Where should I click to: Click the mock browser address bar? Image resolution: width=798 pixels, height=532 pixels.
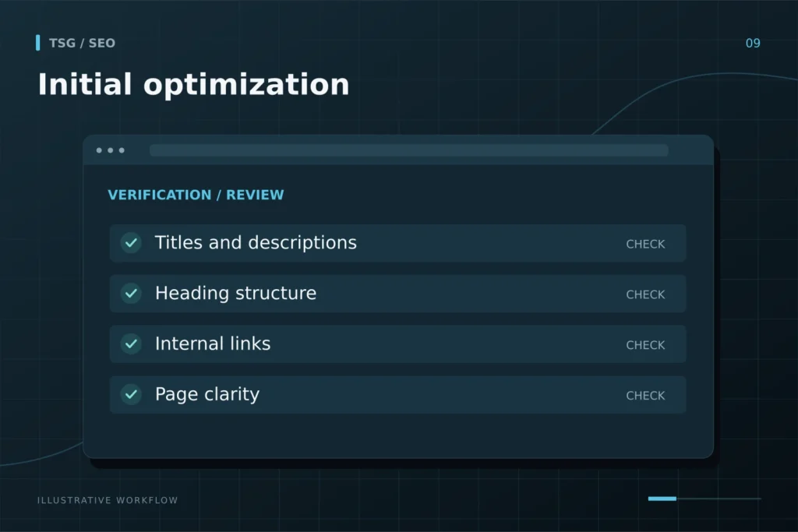click(x=408, y=150)
